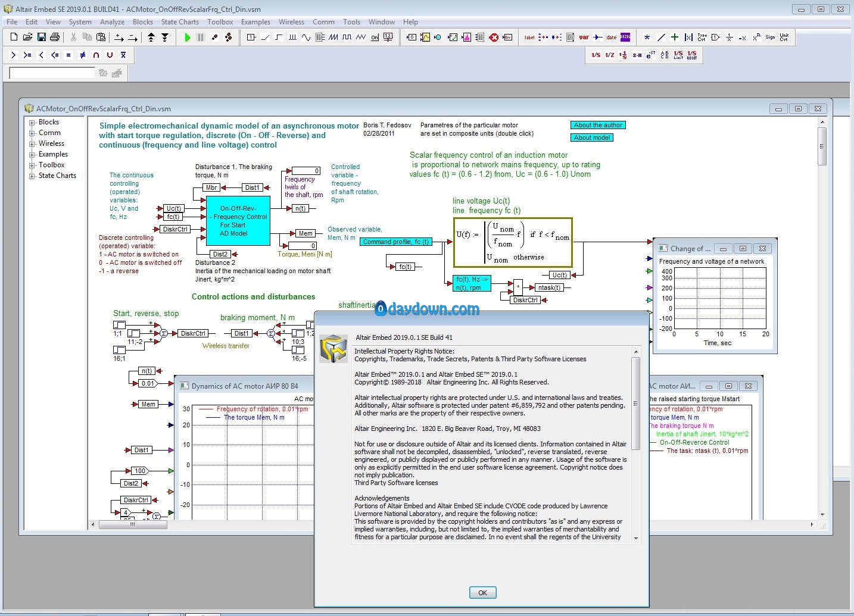
Task: Insert a bezel block
Action: [625, 37]
